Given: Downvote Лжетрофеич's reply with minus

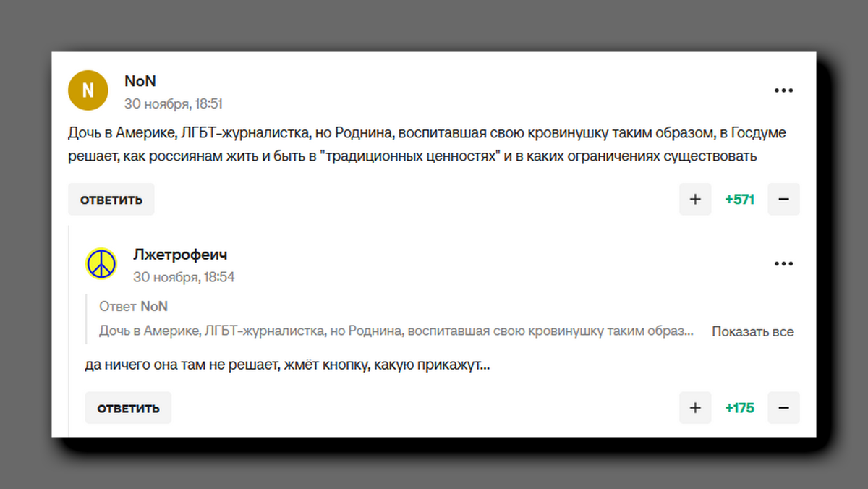Looking at the screenshot, I should (783, 408).
